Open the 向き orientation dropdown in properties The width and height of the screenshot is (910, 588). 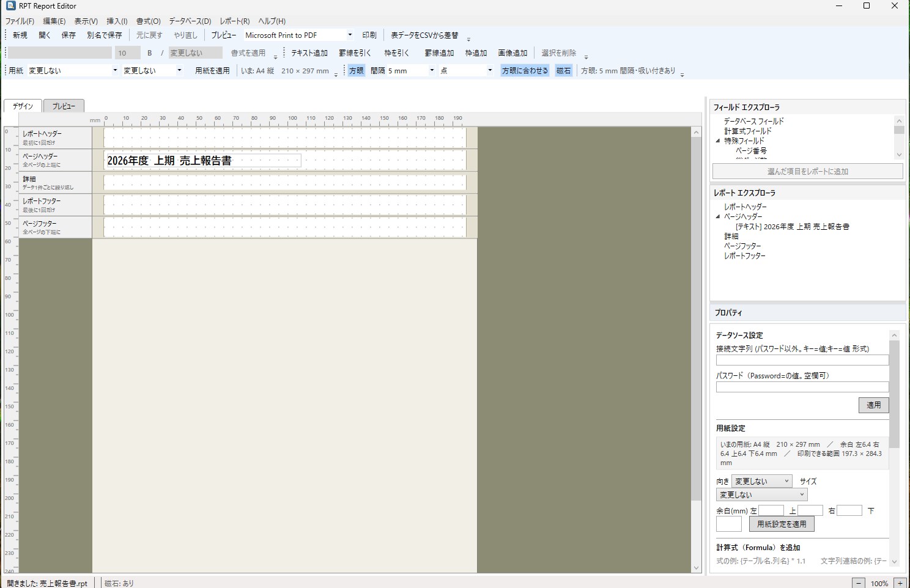762,481
